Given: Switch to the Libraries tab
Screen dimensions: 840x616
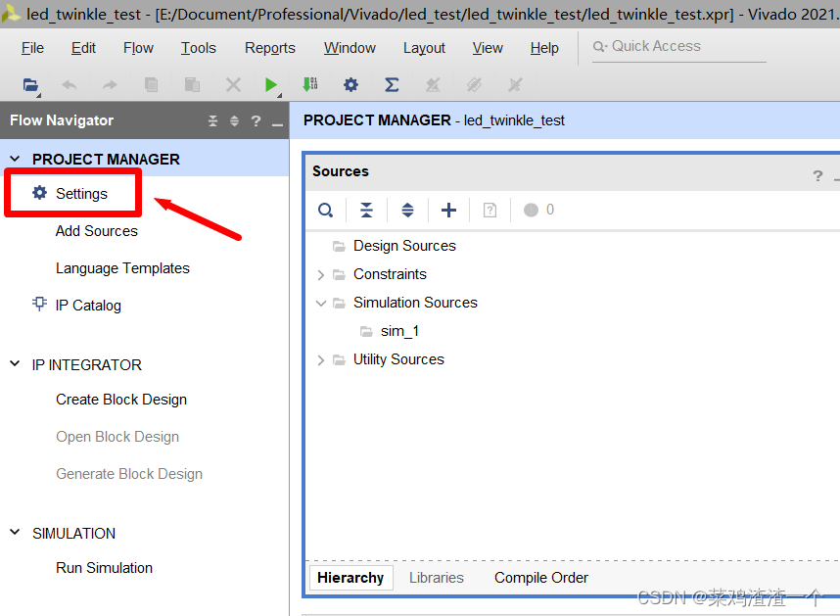Looking at the screenshot, I should (x=437, y=578).
